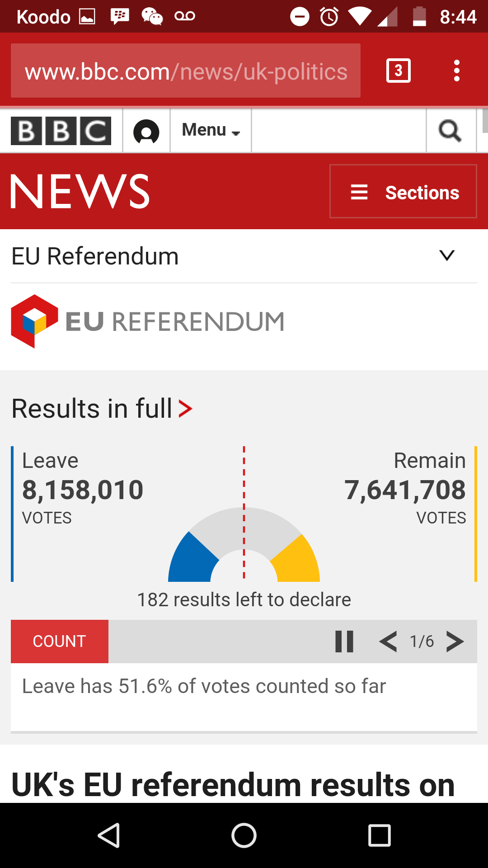Tap the Android home circle button
Viewport: 488px width, 868px height.
click(x=244, y=835)
